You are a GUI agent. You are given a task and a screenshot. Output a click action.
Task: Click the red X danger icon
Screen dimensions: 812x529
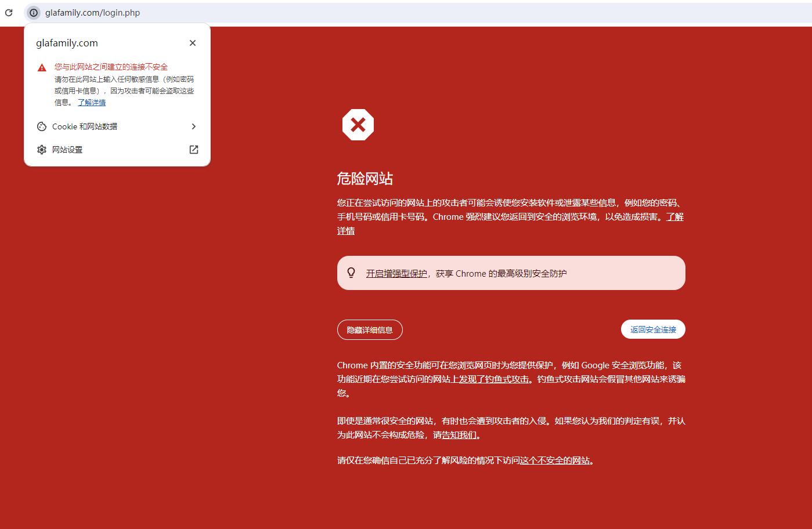(358, 125)
